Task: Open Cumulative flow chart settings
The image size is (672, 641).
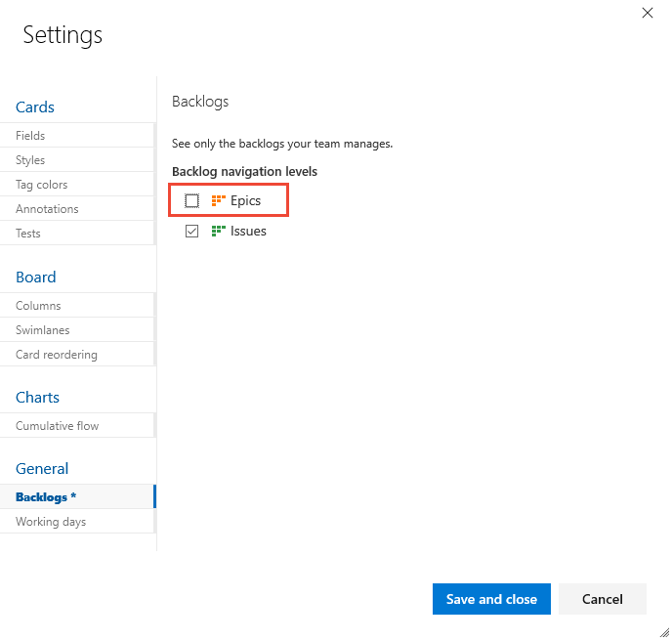Action: pos(77,426)
